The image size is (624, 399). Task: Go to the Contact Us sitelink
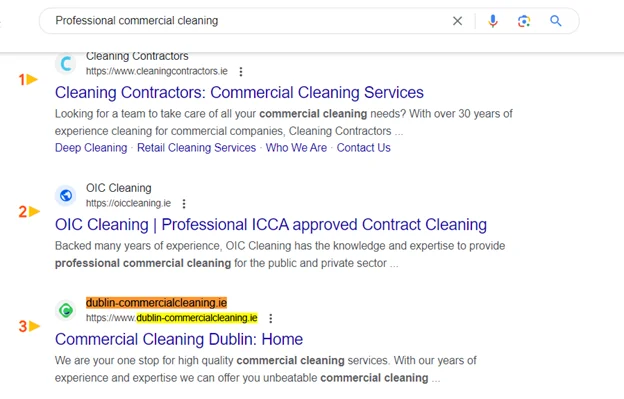coord(364,148)
